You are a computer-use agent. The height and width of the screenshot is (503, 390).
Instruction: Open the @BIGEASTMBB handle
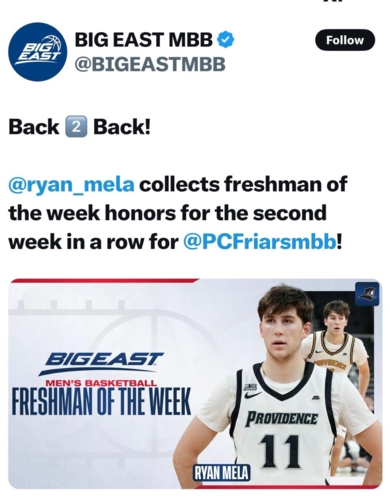click(x=150, y=64)
